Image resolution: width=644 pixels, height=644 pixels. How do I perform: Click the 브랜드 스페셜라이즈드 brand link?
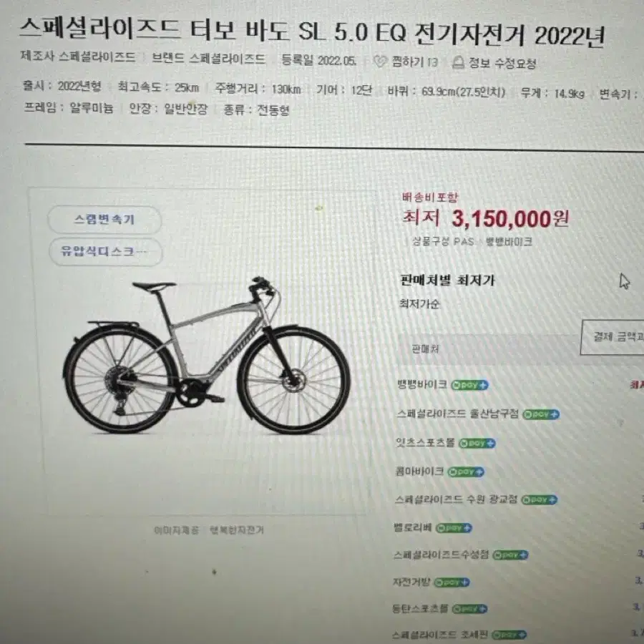(x=209, y=59)
